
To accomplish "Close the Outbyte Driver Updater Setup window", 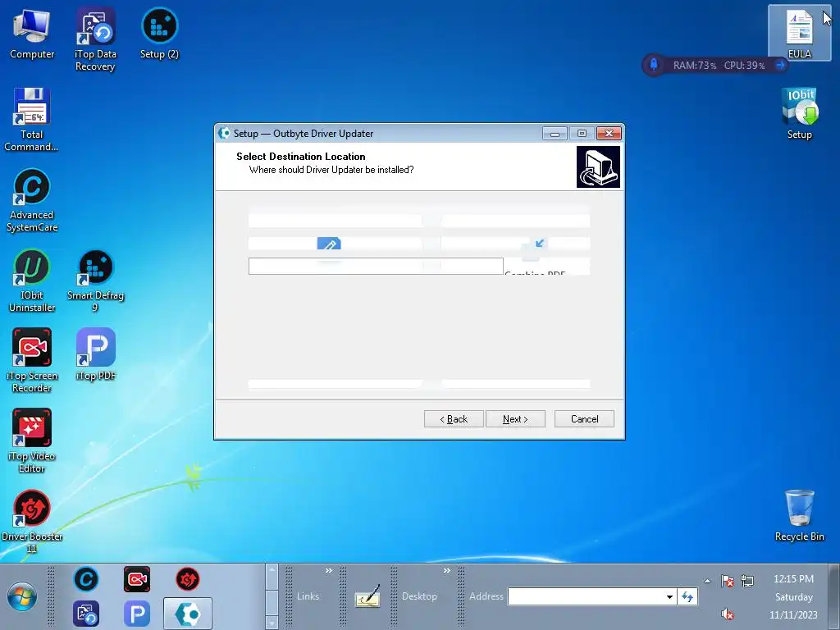I will [609, 134].
